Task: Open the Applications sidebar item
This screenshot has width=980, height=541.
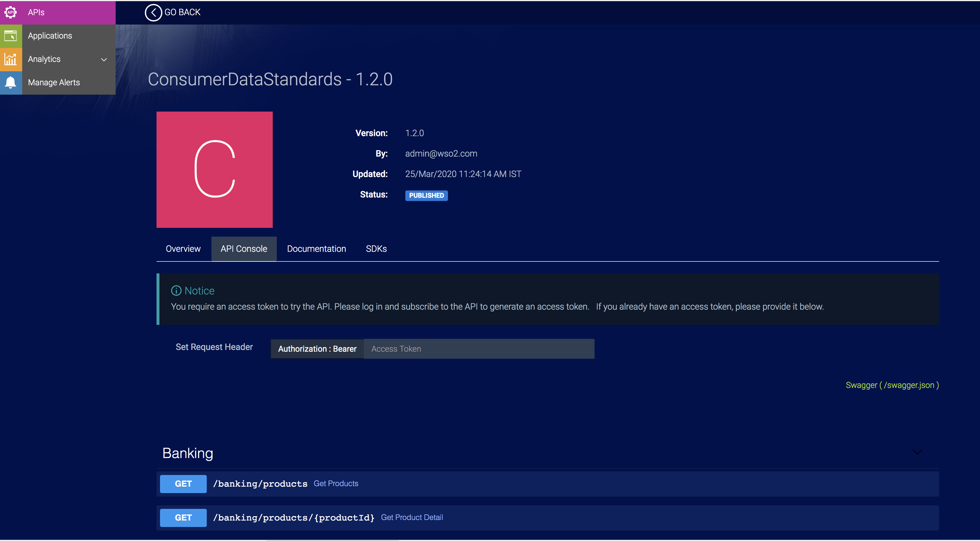Action: point(58,36)
